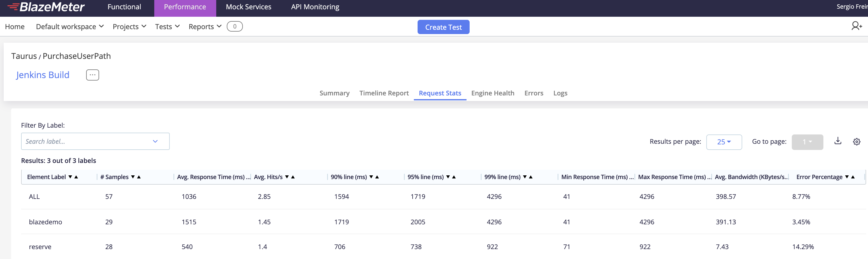Open the Reports dropdown menu

point(205,26)
